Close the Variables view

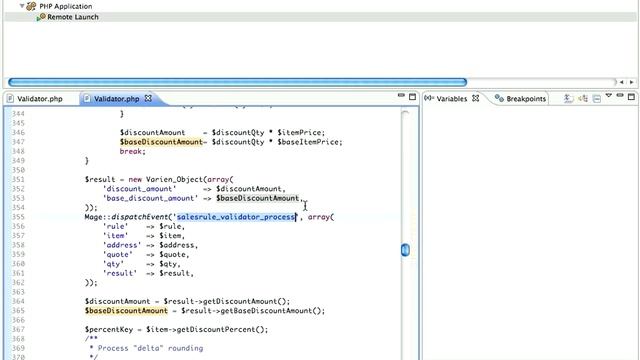(476, 98)
